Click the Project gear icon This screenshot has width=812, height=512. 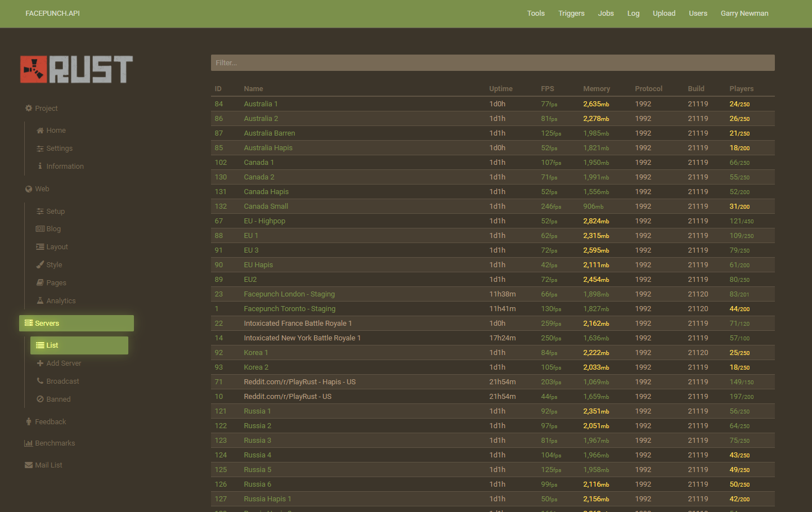point(29,108)
